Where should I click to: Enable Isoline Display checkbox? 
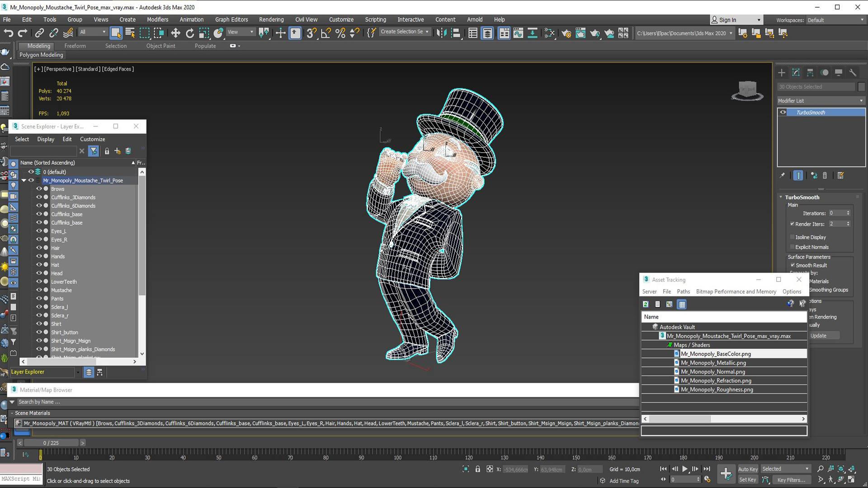click(792, 237)
